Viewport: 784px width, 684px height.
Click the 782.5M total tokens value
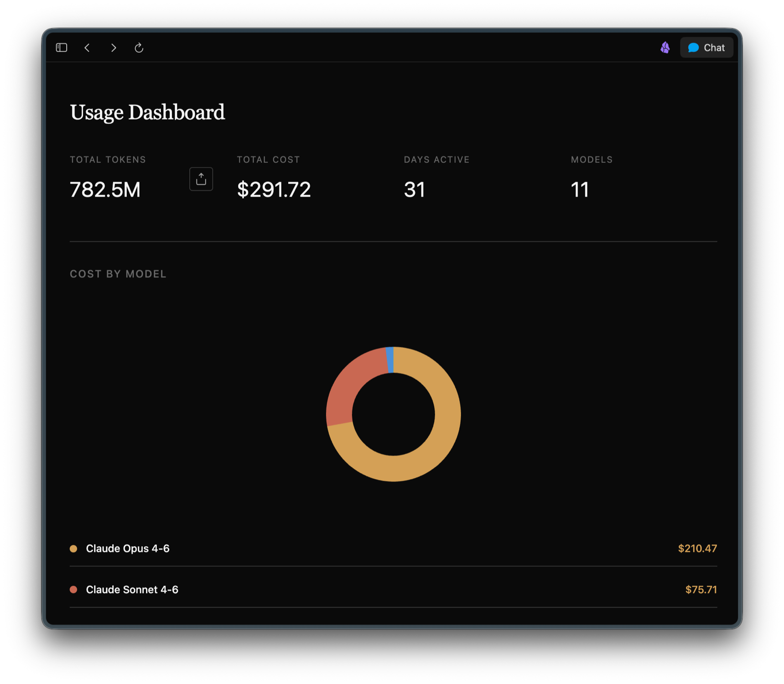point(105,190)
